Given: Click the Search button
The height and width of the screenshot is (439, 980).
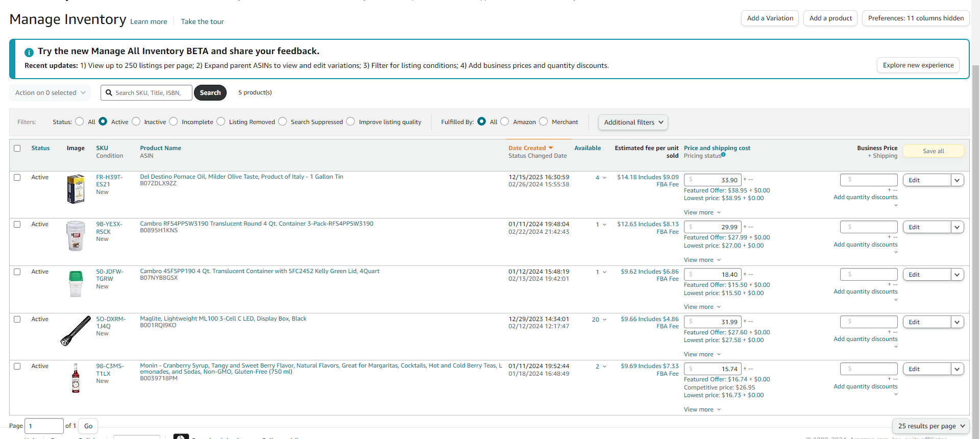Looking at the screenshot, I should point(210,93).
